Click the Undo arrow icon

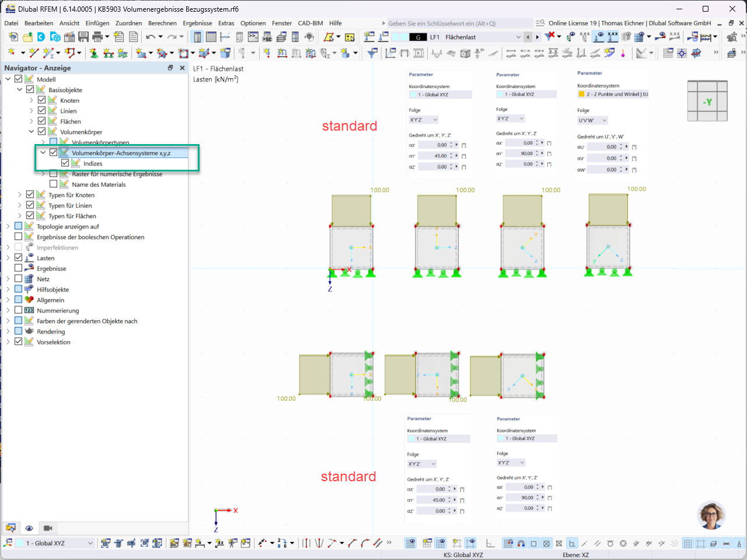pyautogui.click(x=151, y=37)
